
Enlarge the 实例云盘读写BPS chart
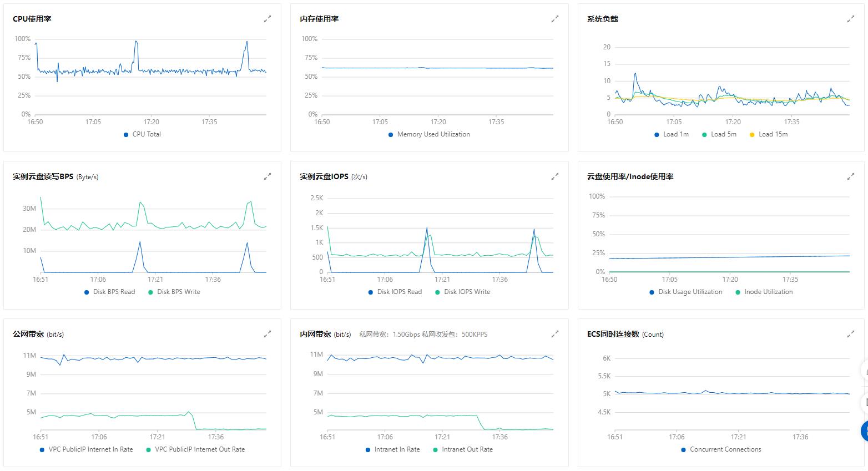268,176
